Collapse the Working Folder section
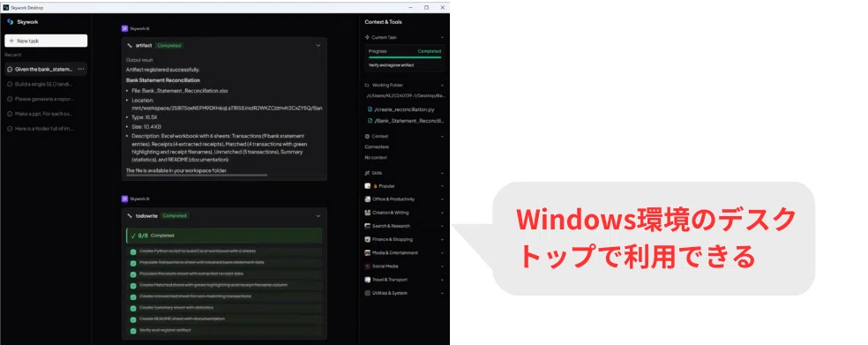868x345 pixels. 442,86
